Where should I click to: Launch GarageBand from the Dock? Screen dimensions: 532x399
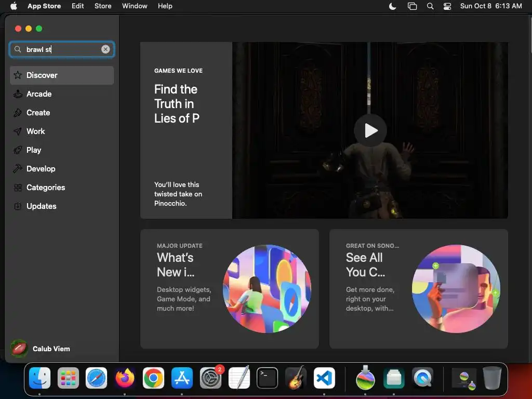(296, 378)
